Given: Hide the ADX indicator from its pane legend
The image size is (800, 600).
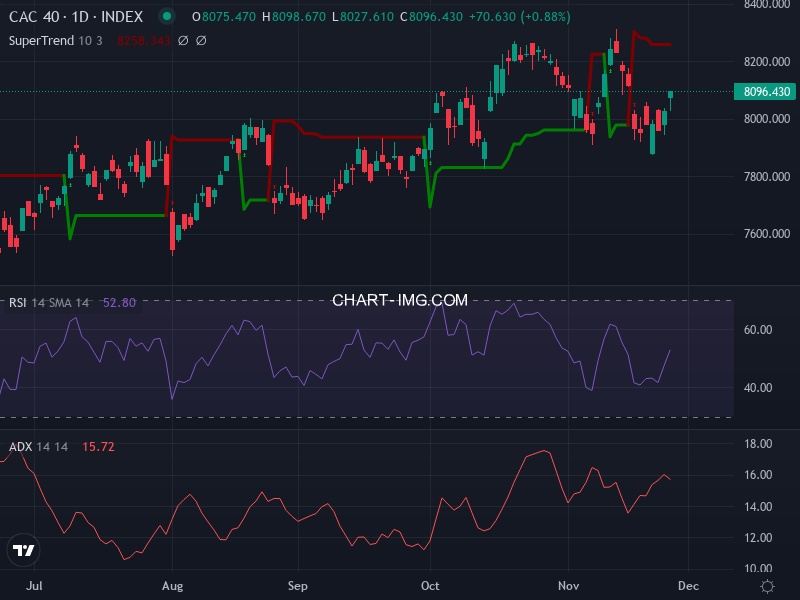Looking at the screenshot, I should [x=23, y=447].
